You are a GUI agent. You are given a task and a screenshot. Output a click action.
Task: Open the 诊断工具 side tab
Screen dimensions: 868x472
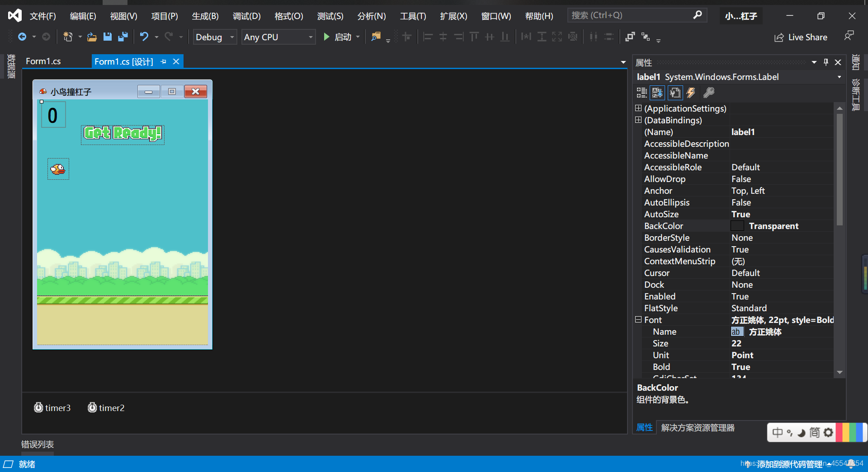coord(856,94)
